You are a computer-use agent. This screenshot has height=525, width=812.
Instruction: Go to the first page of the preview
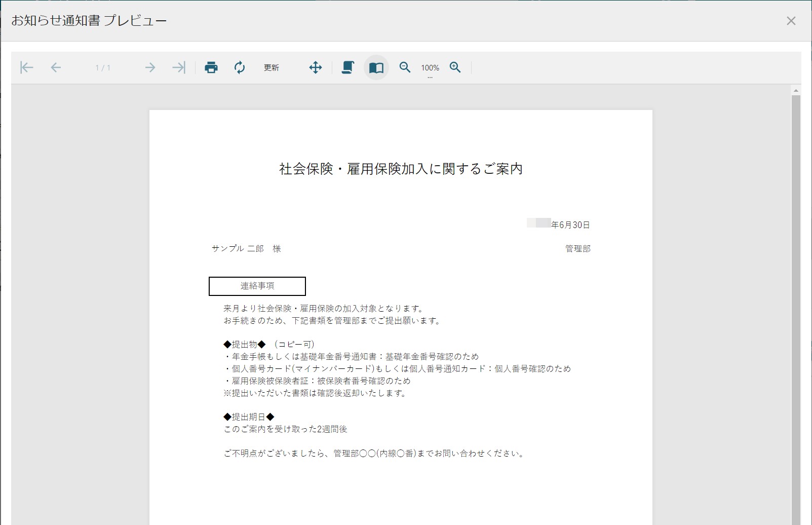tap(26, 67)
